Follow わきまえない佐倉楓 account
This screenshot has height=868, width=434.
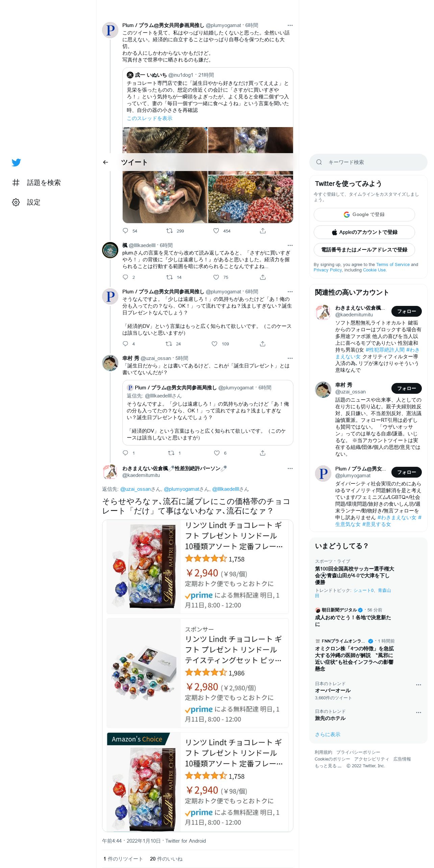point(406,311)
